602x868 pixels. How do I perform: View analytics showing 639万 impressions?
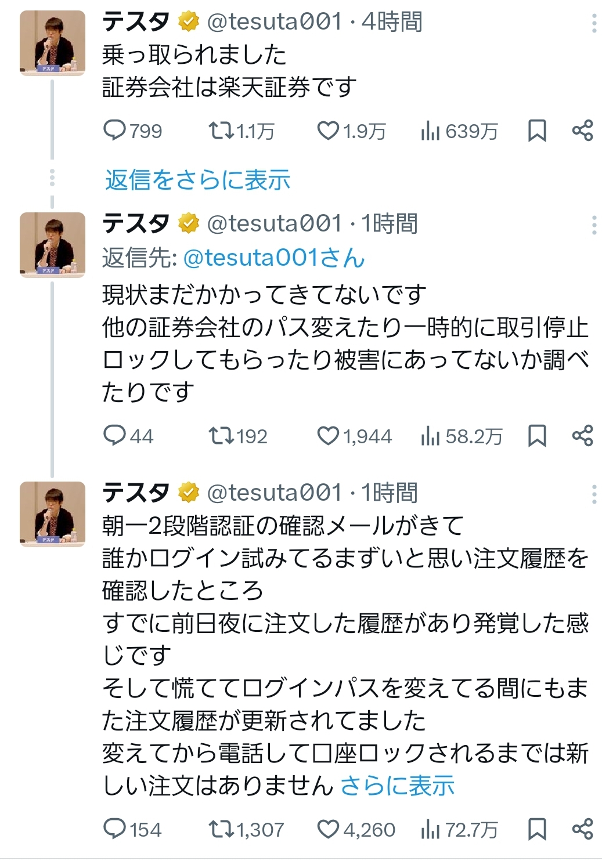pyautogui.click(x=430, y=131)
